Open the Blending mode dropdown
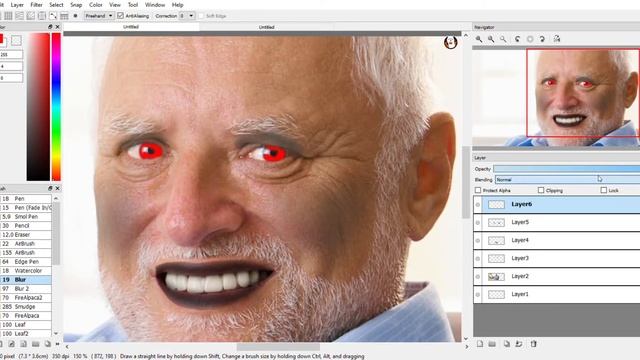This screenshot has width=640, height=360. pos(567,180)
